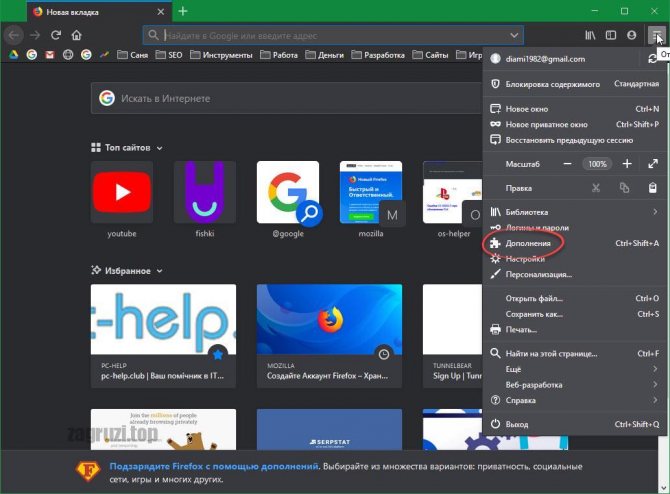Open Настройки from the menu
Viewport: 670px width, 494px height.
(574, 259)
